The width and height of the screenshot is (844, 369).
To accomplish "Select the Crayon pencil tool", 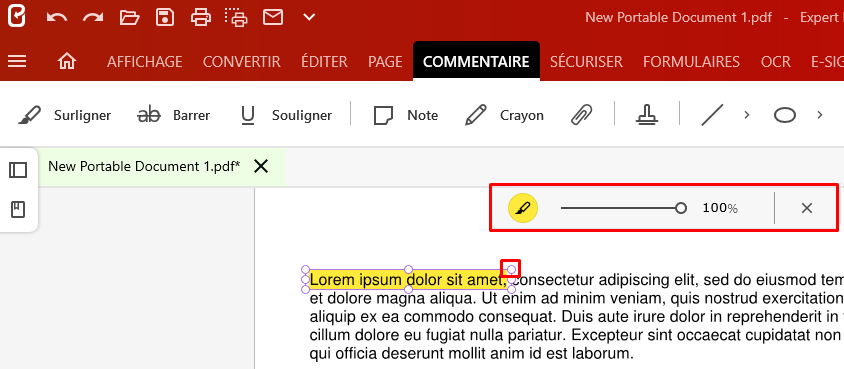I will 504,115.
